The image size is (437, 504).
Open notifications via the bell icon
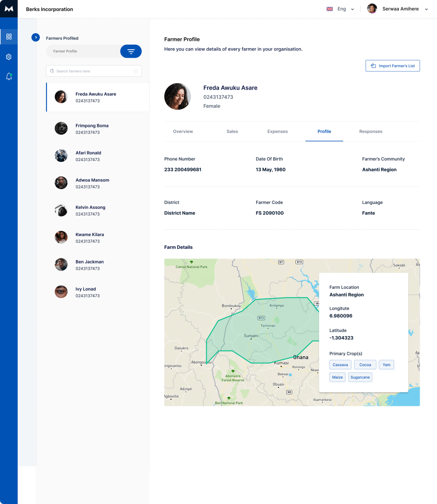(x=9, y=76)
